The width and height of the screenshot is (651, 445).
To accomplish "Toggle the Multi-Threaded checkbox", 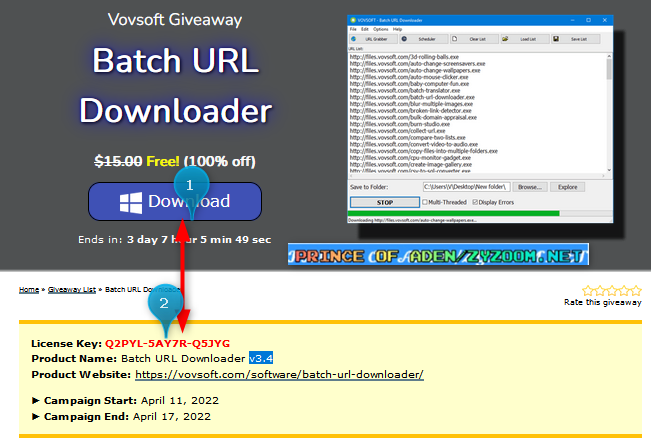I will 425,202.
